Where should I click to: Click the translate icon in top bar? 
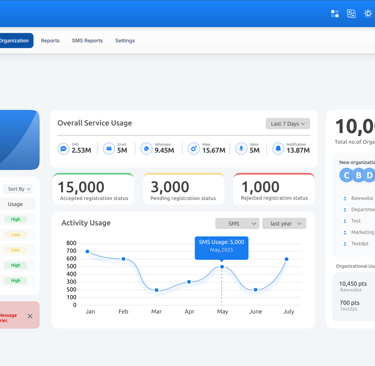[x=351, y=14]
